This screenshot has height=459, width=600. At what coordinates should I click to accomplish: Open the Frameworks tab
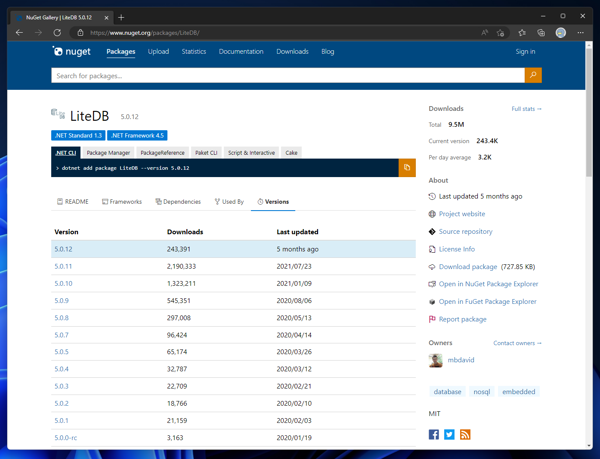[x=122, y=202]
